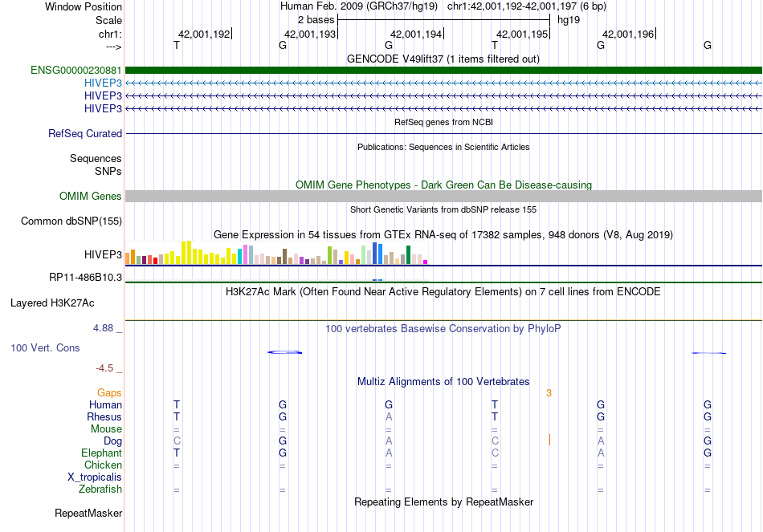Viewport: 763px width, 532px height.
Task: Select the X_tropicalis alignment row label
Action: (95, 477)
